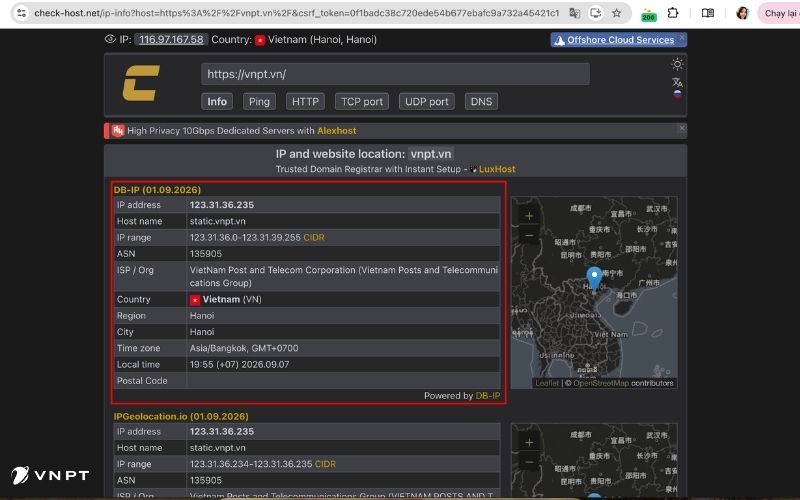800x500 pixels.
Task: Switch to Russian language flag
Action: click(x=677, y=94)
